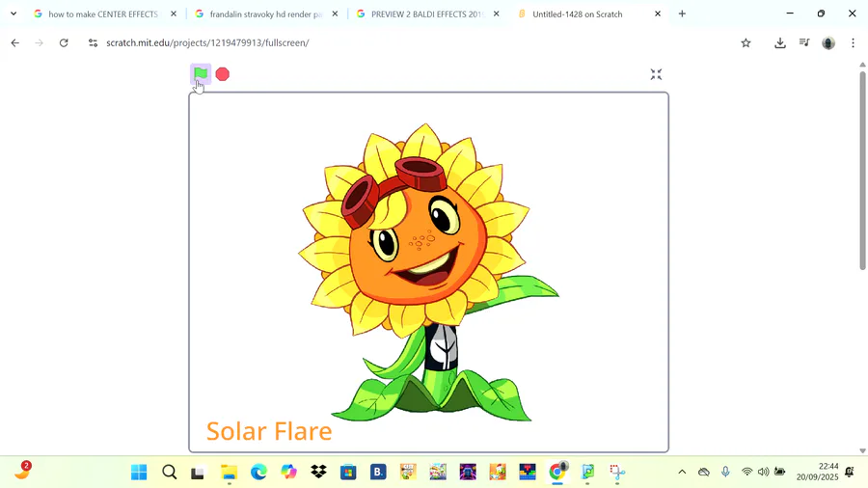
Task: Open Task View on the taskbar
Action: click(x=198, y=472)
